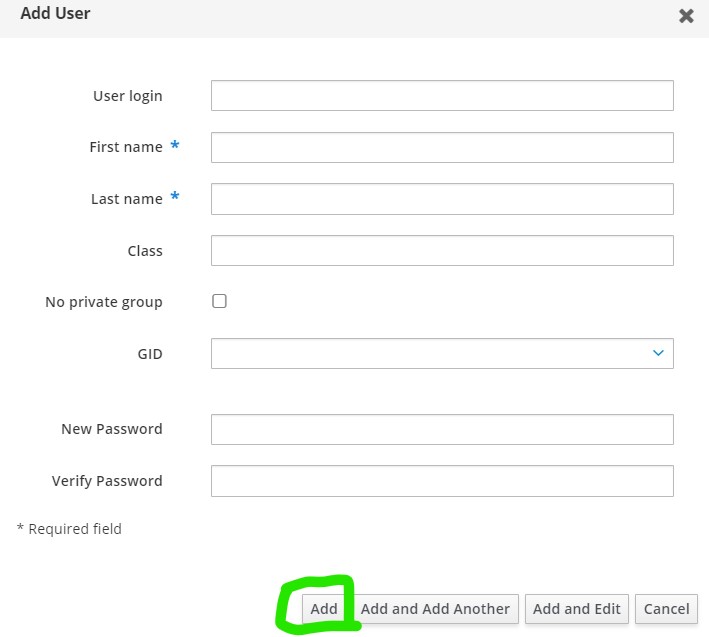Choose the Add and Edit button
This screenshot has width=709, height=637.
577,609
